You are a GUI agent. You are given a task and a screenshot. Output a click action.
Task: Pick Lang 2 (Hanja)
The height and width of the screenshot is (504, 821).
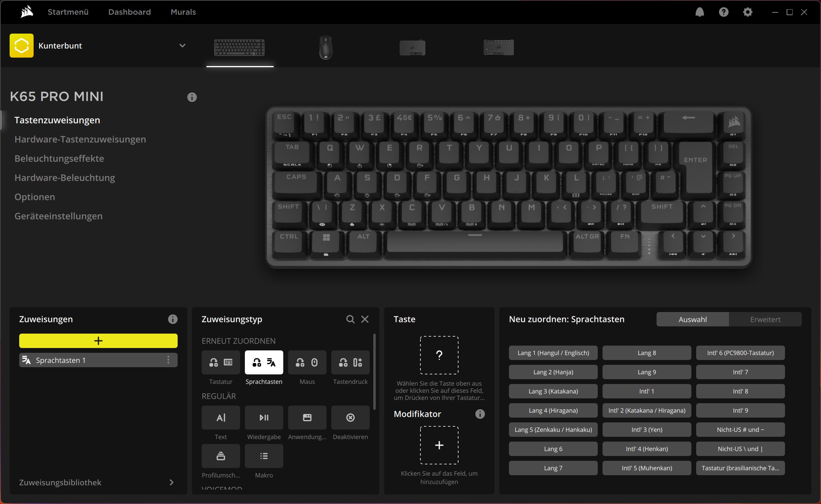pyautogui.click(x=553, y=372)
